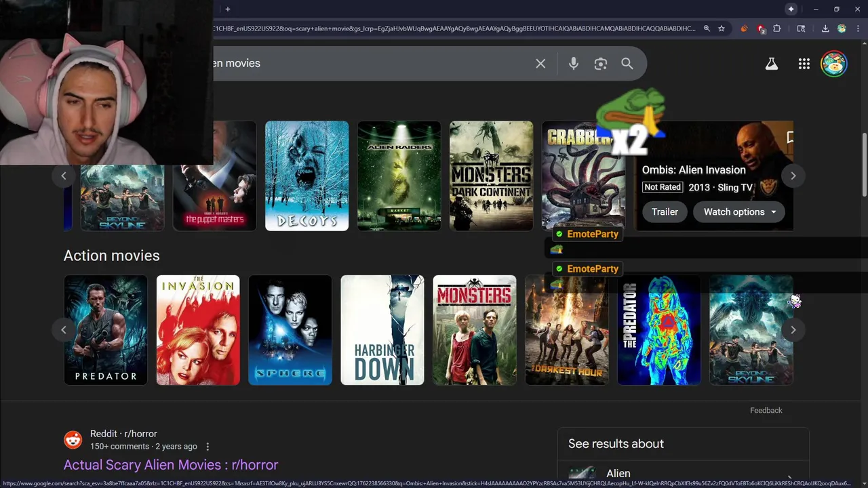The image size is (868, 488).
Task: Click 150+ comments text under Reddit
Action: pos(119,447)
